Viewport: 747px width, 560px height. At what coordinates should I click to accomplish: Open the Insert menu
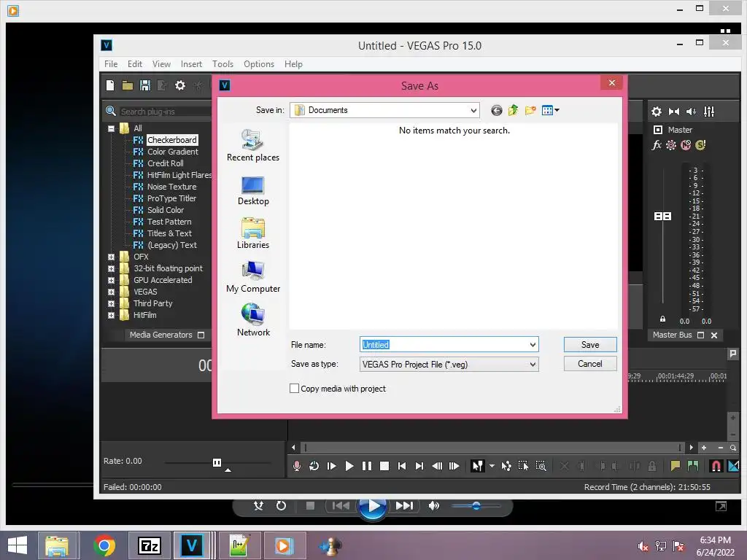coord(192,64)
